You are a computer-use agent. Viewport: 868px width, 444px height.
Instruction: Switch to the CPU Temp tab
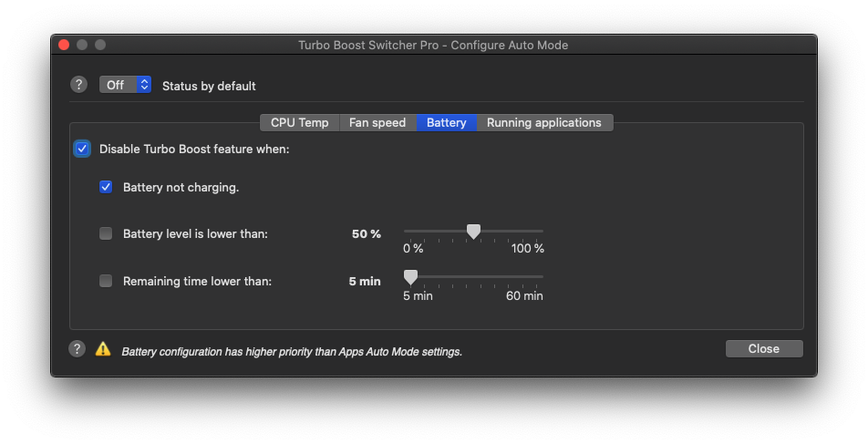pos(299,122)
